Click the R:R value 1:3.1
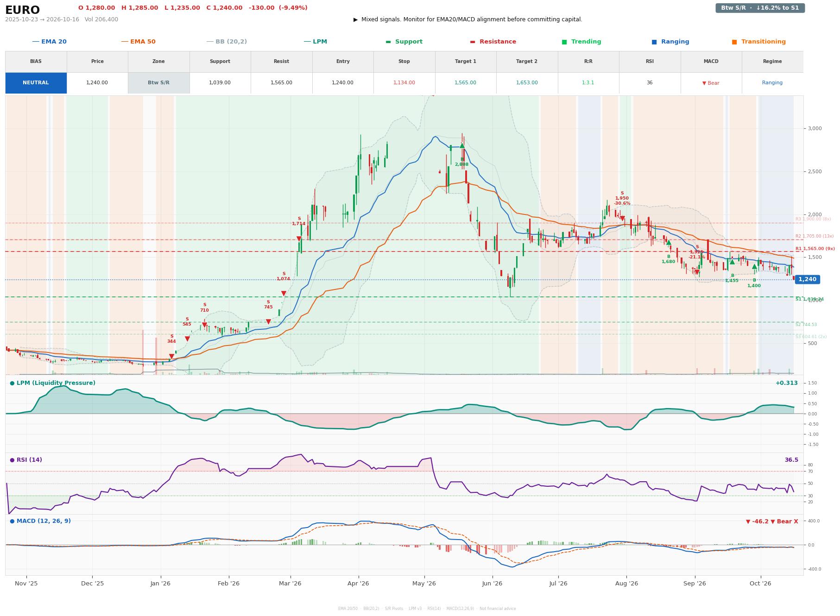Screen dimensions: 840x616 [x=588, y=83]
